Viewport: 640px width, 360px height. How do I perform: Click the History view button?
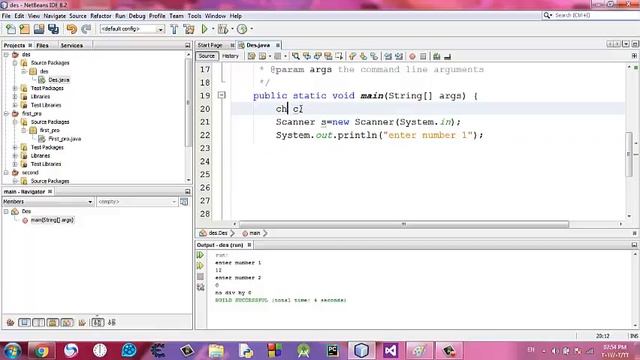230,56
